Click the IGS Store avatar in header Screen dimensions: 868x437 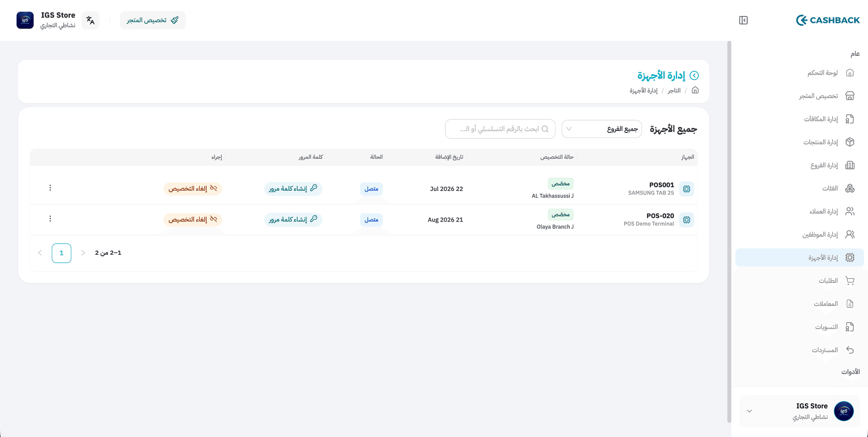(25, 20)
